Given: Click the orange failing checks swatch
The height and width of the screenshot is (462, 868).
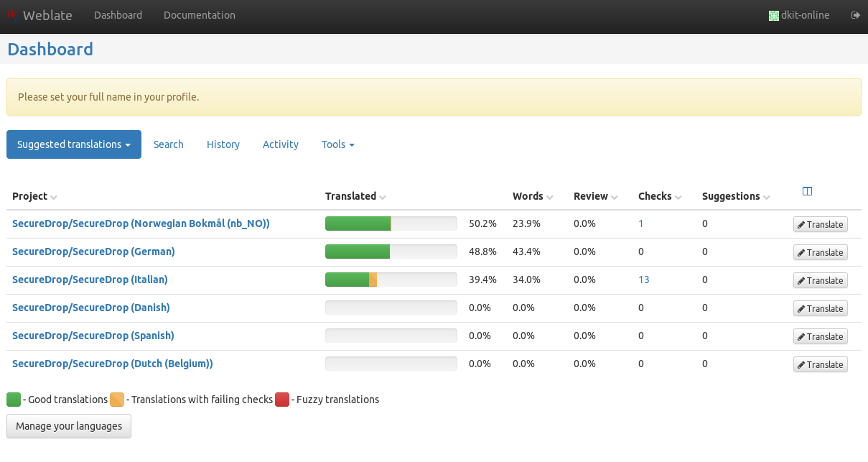Looking at the screenshot, I should click(117, 399).
